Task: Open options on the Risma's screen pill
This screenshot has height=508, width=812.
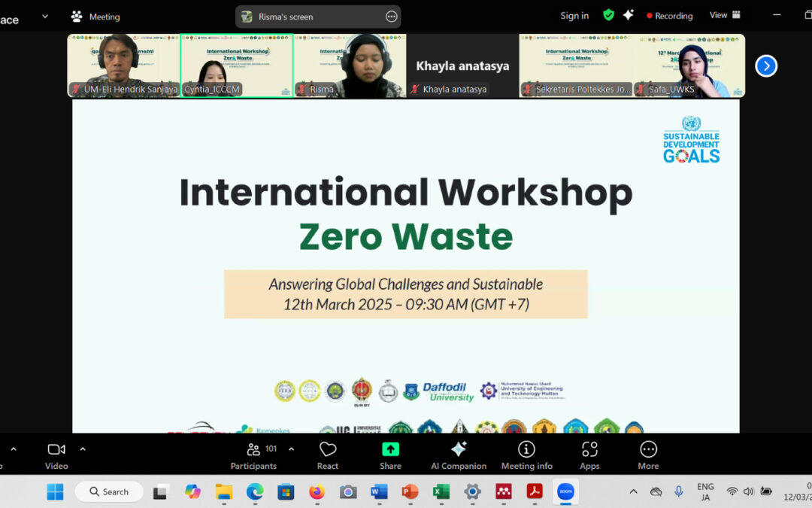Action: coord(390,16)
